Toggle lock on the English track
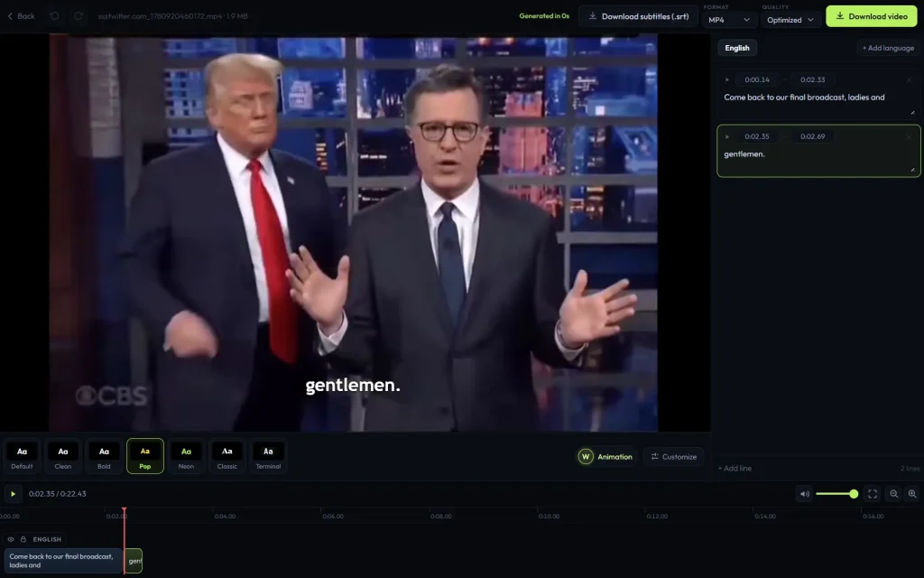 tap(23, 539)
